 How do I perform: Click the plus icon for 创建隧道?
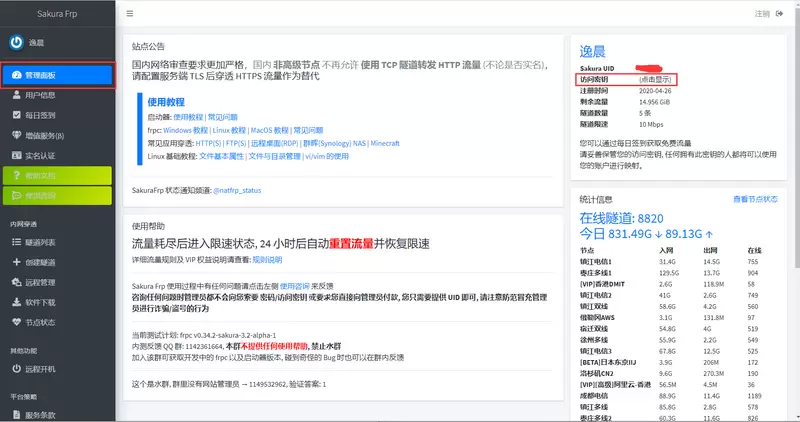click(x=16, y=262)
